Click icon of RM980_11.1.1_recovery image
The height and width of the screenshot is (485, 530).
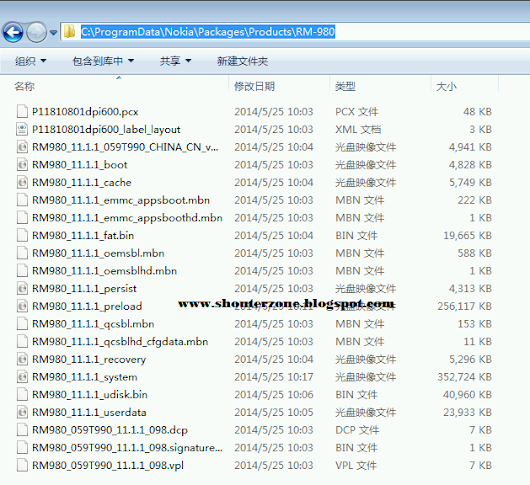22,359
